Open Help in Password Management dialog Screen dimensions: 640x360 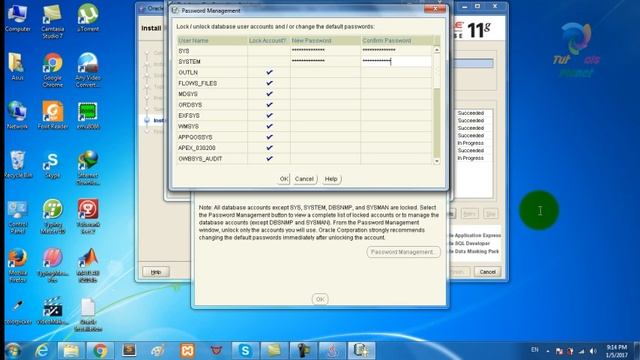tap(331, 179)
